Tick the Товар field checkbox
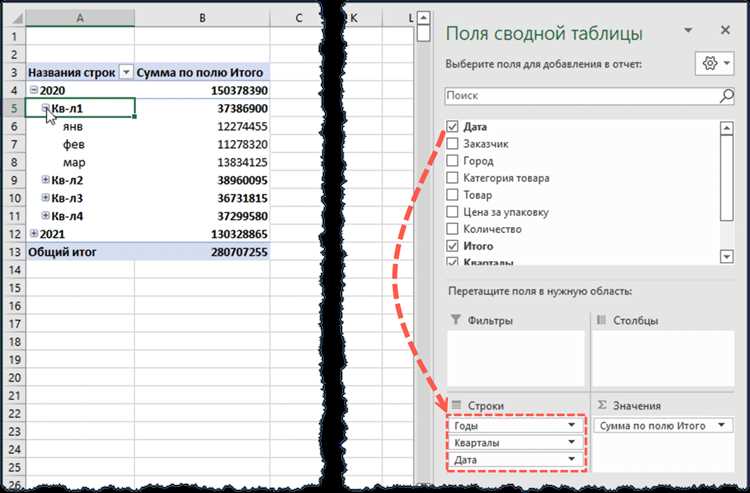 point(452,195)
